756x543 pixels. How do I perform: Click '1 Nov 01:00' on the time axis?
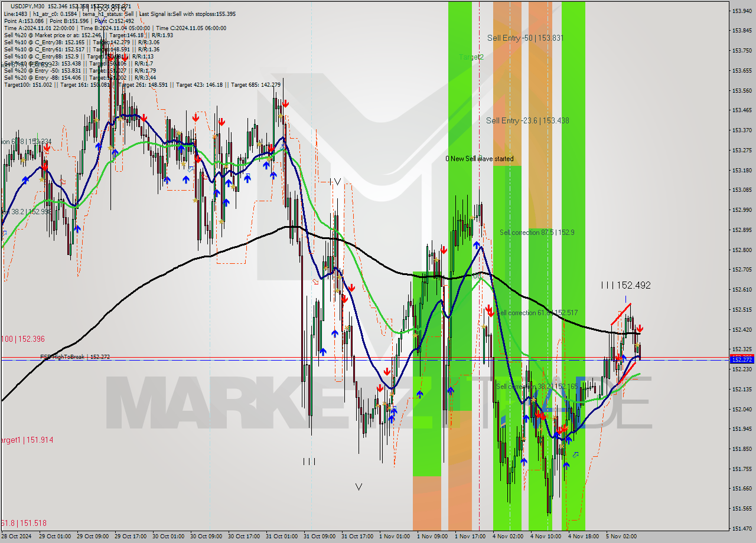[395, 537]
